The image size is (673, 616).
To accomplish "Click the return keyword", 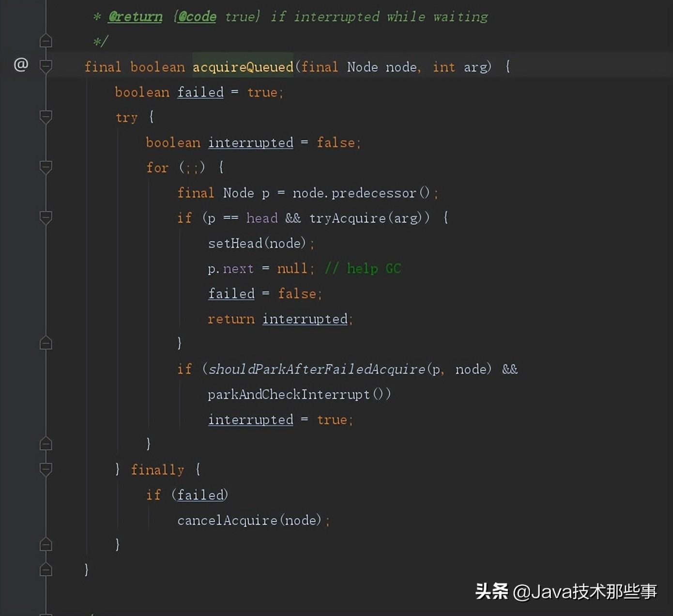I will (x=231, y=319).
